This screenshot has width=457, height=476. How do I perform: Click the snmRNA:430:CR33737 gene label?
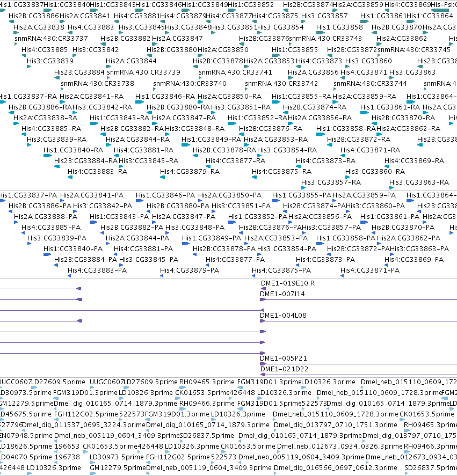coord(51,39)
